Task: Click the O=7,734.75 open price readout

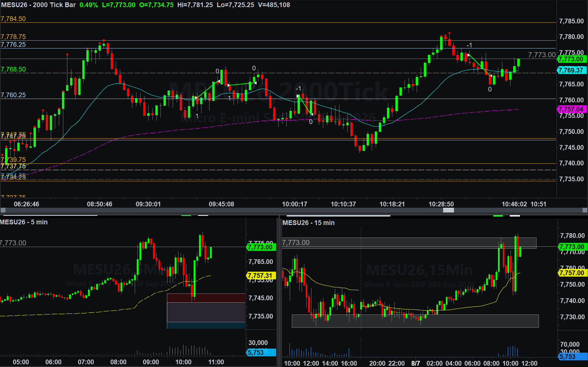Action: tap(156, 5)
